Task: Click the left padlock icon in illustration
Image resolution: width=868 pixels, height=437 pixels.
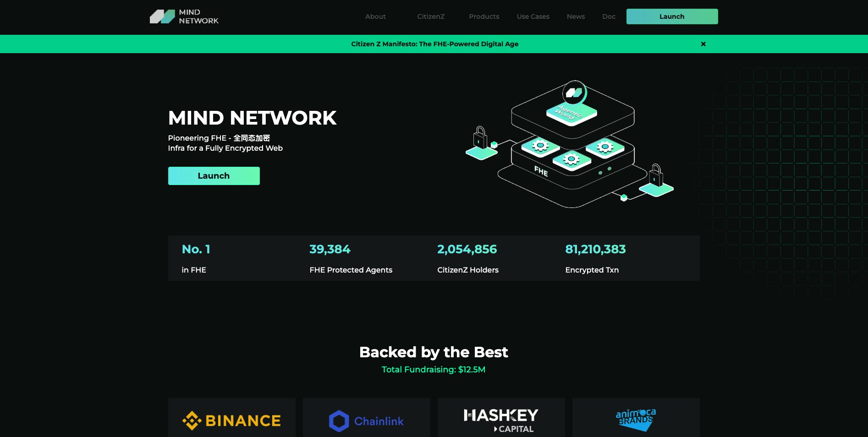Action: 480,137
